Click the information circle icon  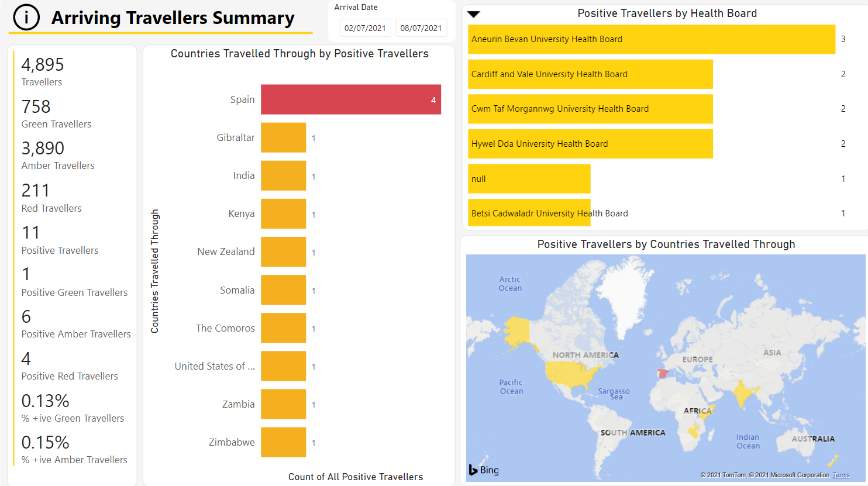tap(26, 18)
